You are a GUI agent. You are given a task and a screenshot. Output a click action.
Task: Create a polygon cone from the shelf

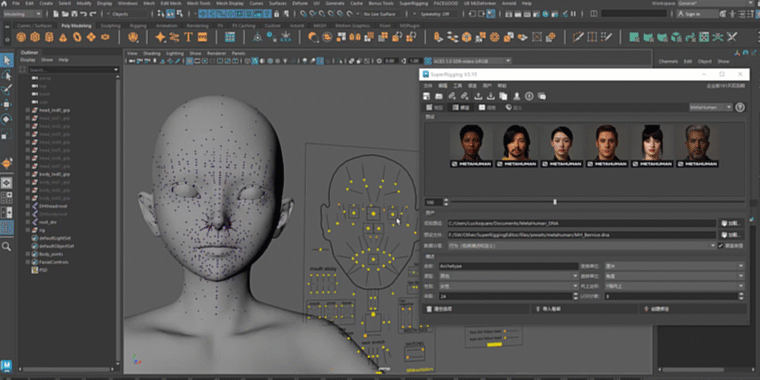[63, 37]
